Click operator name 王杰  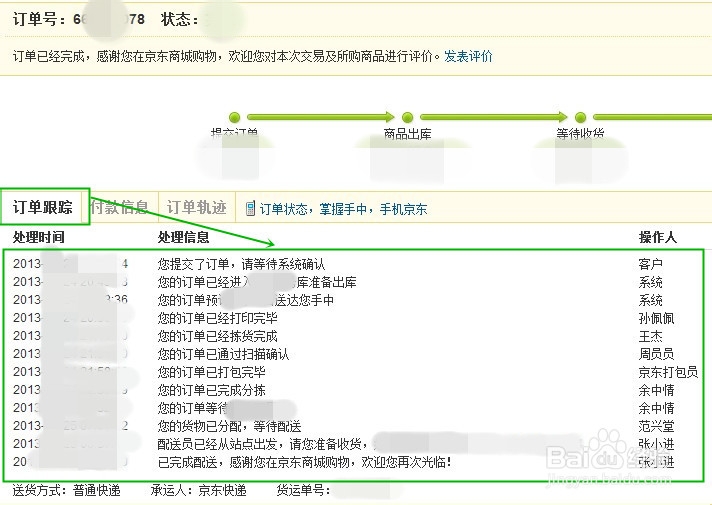pos(650,336)
